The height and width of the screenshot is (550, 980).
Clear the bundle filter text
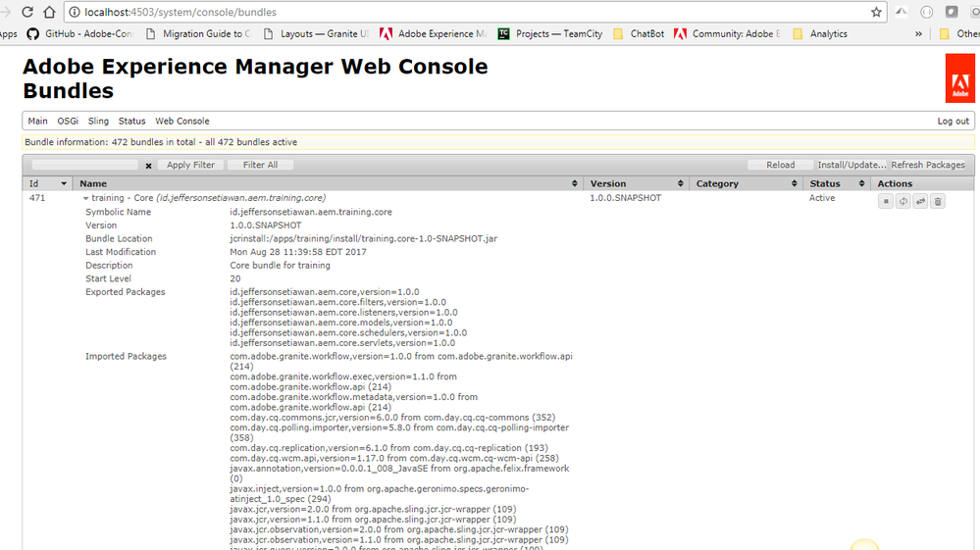click(x=148, y=166)
